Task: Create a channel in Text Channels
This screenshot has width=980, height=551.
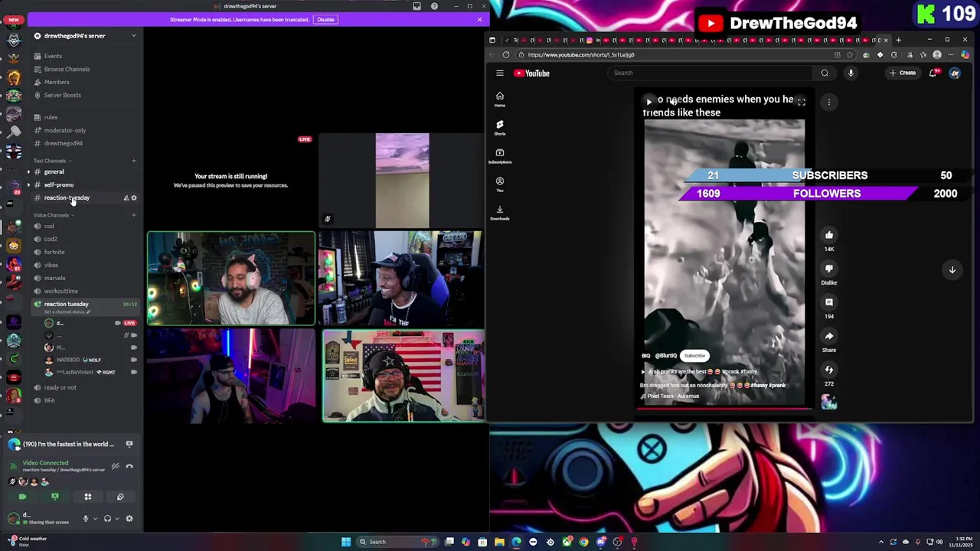Action: 133,161
